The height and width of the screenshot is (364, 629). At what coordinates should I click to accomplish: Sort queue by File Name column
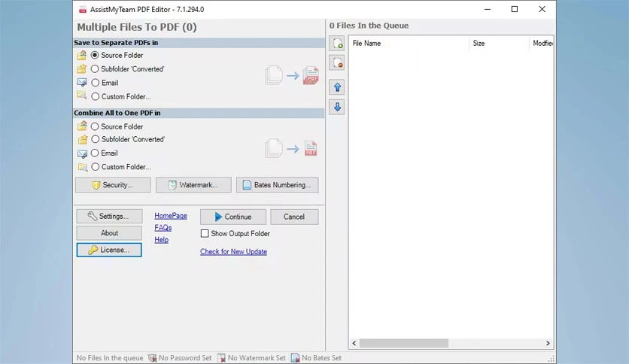coord(409,44)
